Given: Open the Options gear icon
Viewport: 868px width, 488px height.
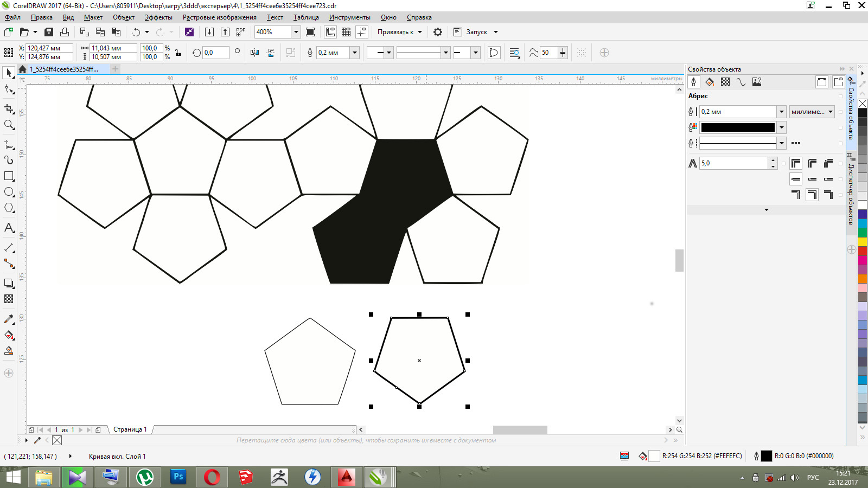Looking at the screenshot, I should click(x=438, y=32).
